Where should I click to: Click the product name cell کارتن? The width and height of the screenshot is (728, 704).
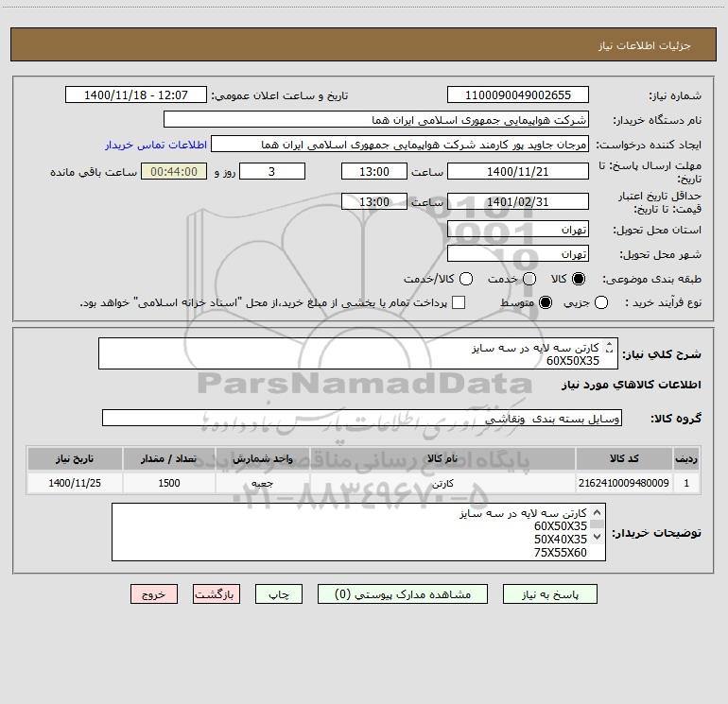tap(442, 483)
